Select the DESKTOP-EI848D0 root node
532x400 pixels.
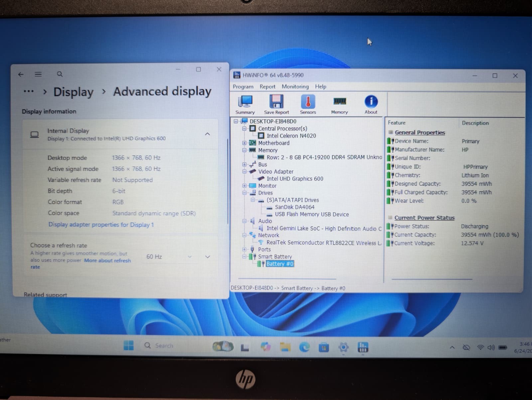coord(273,121)
